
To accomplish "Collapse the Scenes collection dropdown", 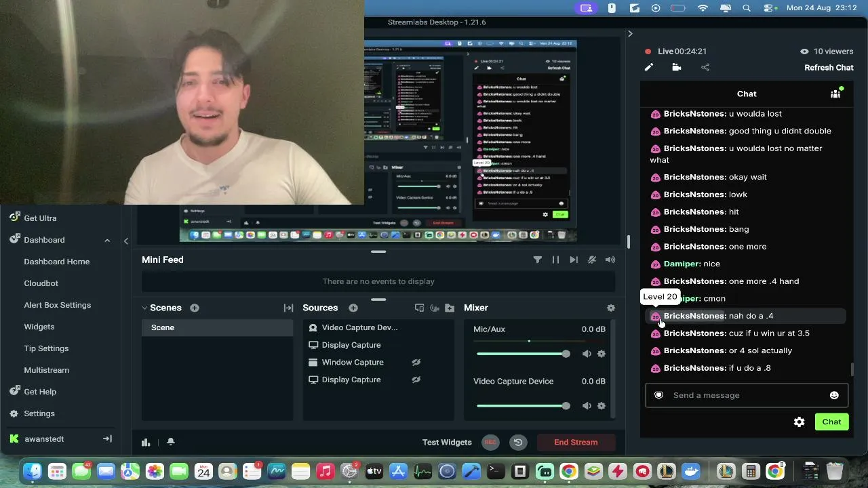I will tap(144, 308).
